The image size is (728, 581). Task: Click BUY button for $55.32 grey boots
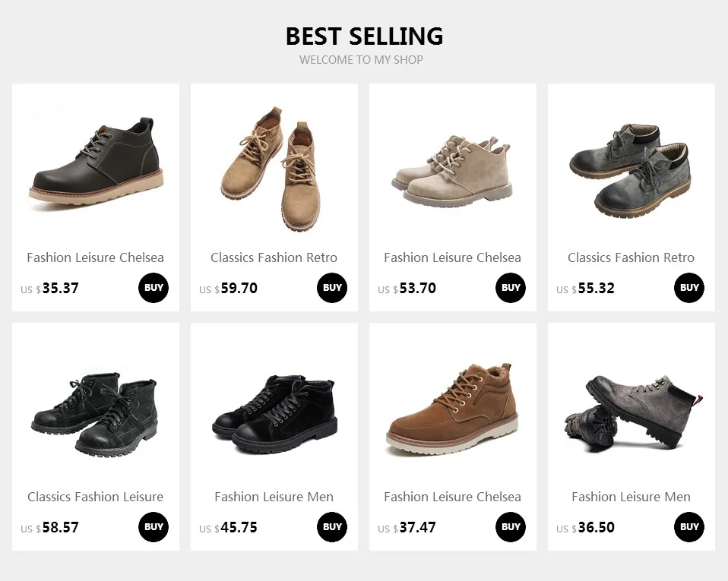689,288
